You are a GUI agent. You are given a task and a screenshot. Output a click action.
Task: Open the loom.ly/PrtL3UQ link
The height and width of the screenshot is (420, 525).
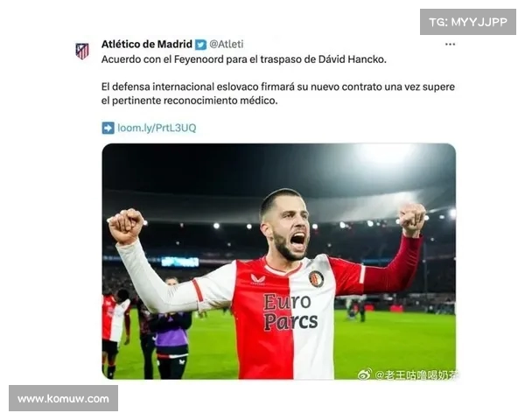[157, 128]
